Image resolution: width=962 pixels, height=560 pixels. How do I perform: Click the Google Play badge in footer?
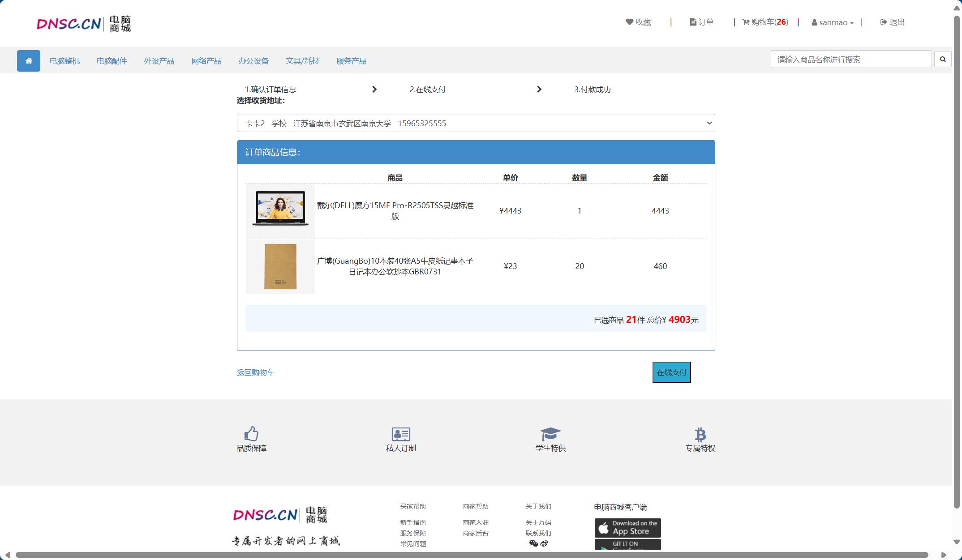628,545
